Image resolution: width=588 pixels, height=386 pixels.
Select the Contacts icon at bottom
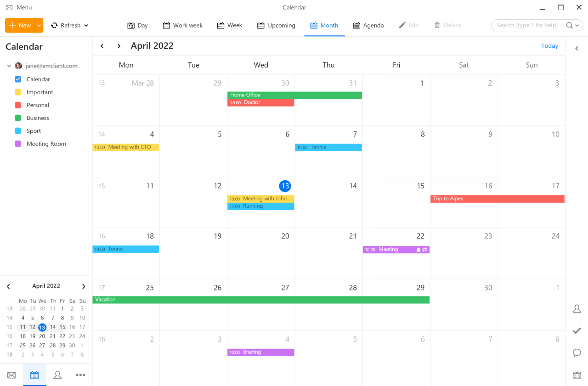[x=57, y=375]
